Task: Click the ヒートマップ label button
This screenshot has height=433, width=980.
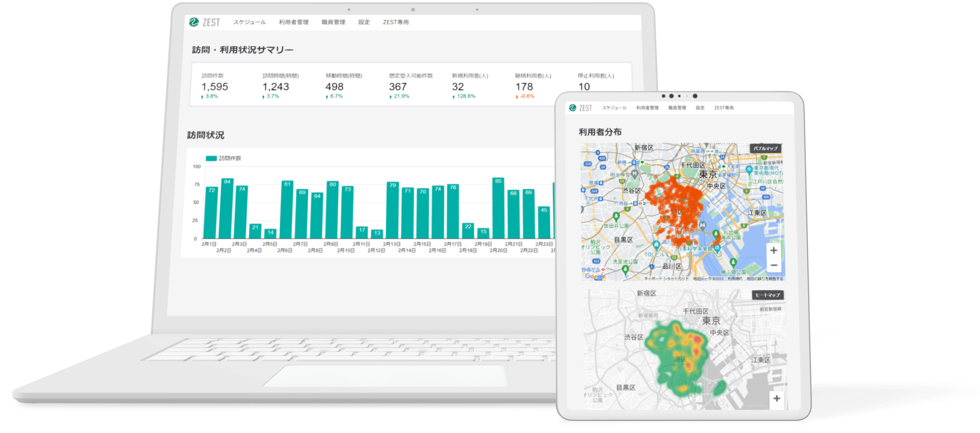Action: pyautogui.click(x=767, y=295)
